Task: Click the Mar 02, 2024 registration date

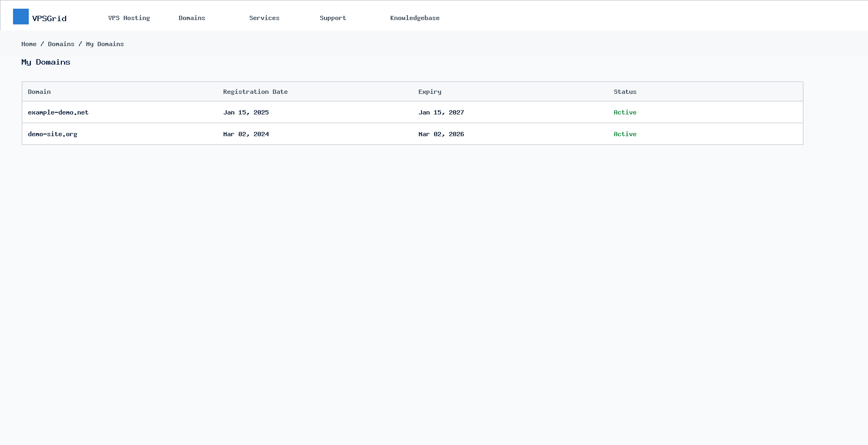Action: click(246, 134)
